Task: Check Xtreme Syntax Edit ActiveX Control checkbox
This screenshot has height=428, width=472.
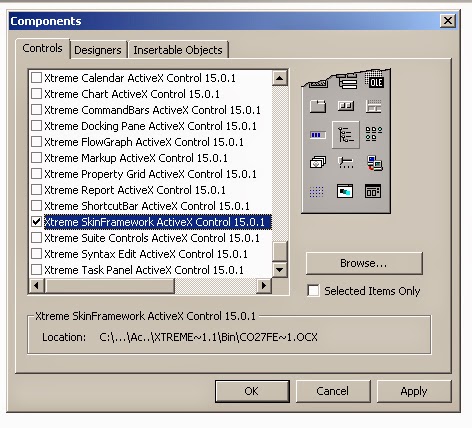Action: click(x=36, y=254)
